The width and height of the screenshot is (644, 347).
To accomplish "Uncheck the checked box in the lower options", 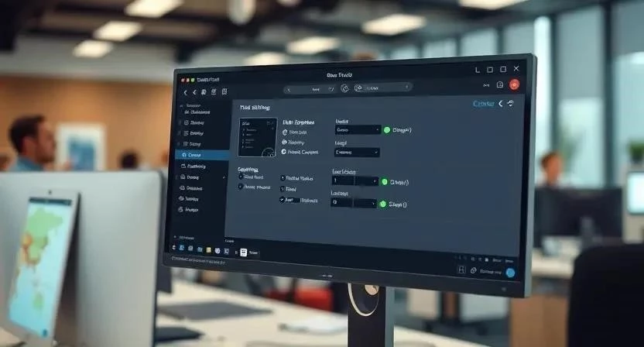I will pyautogui.click(x=282, y=199).
